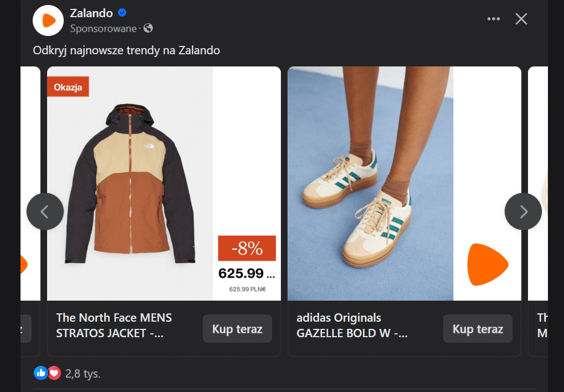
Task: Open the three-dot post options menu
Action: pos(493,19)
